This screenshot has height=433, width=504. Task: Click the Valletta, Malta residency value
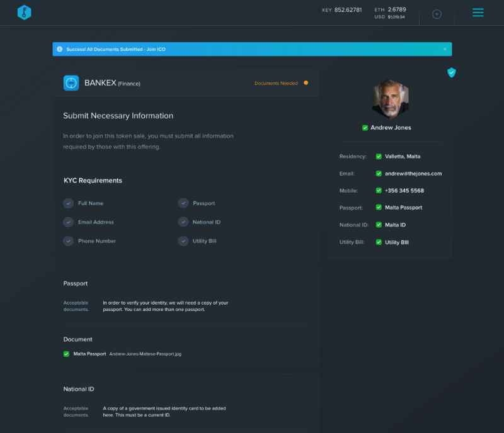point(403,157)
